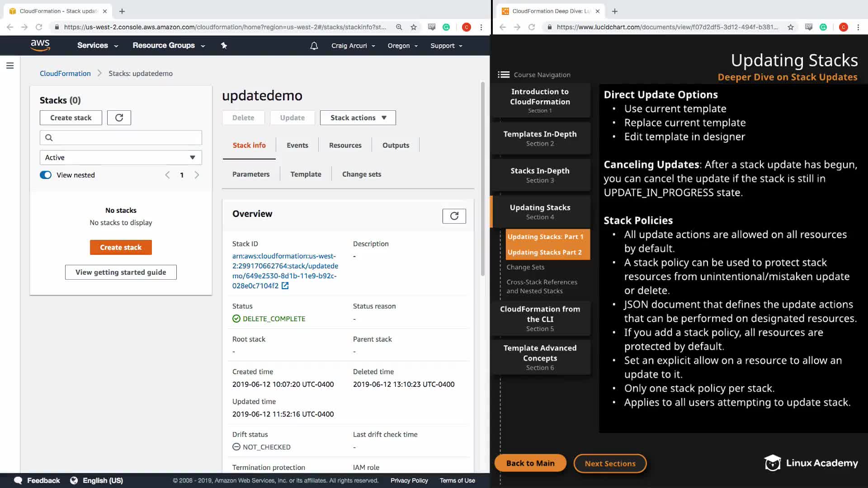Refresh the stacks list with reload icon
The image size is (868, 488).
(119, 117)
